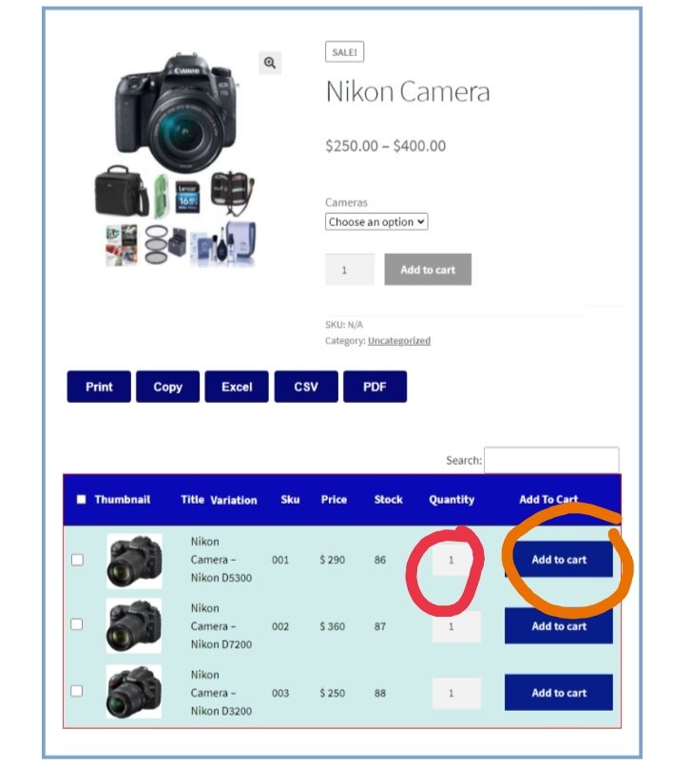Click the stock value 87
The height and width of the screenshot is (784, 673).
point(380,626)
